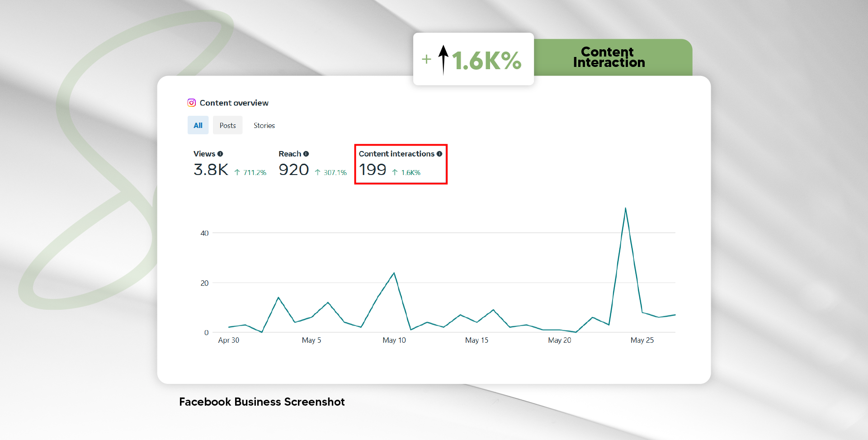Click the large black arrow in the 1.6K% badge

pos(443,59)
